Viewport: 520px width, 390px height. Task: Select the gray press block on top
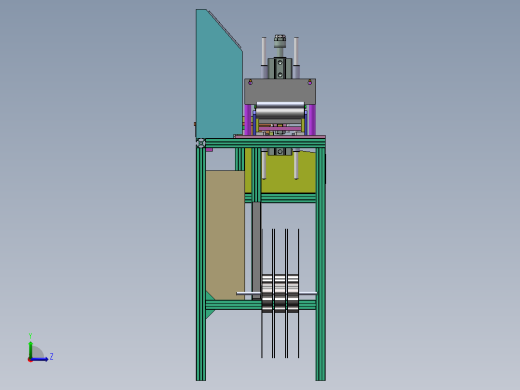point(280,91)
